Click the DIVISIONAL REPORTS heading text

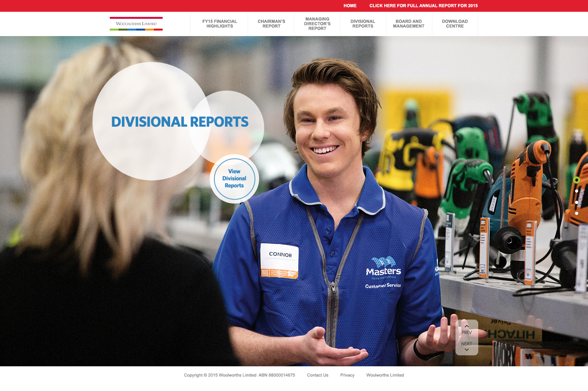point(180,122)
